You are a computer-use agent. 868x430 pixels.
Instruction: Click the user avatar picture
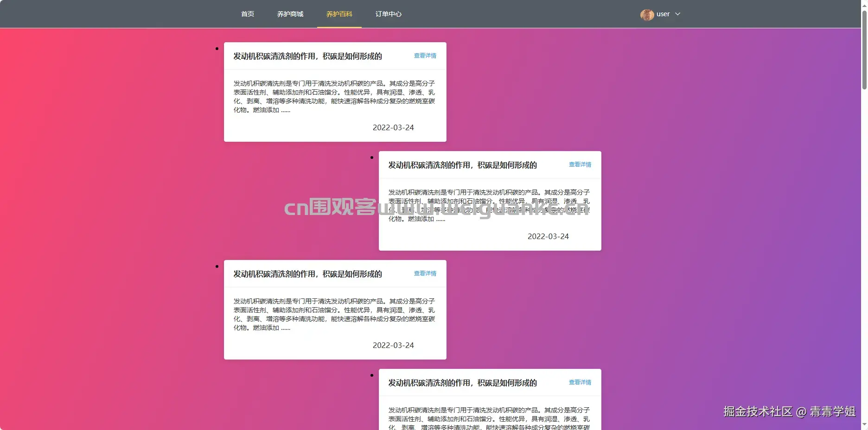click(647, 14)
